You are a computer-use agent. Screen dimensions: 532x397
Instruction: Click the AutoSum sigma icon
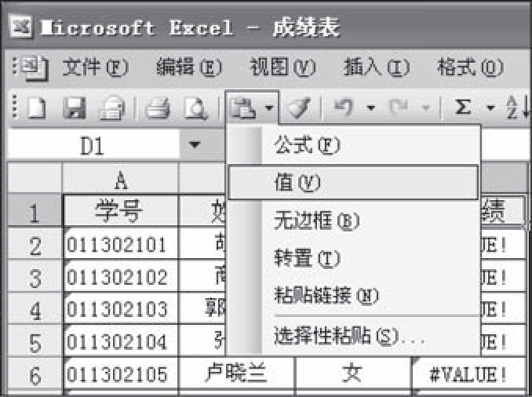pos(463,107)
